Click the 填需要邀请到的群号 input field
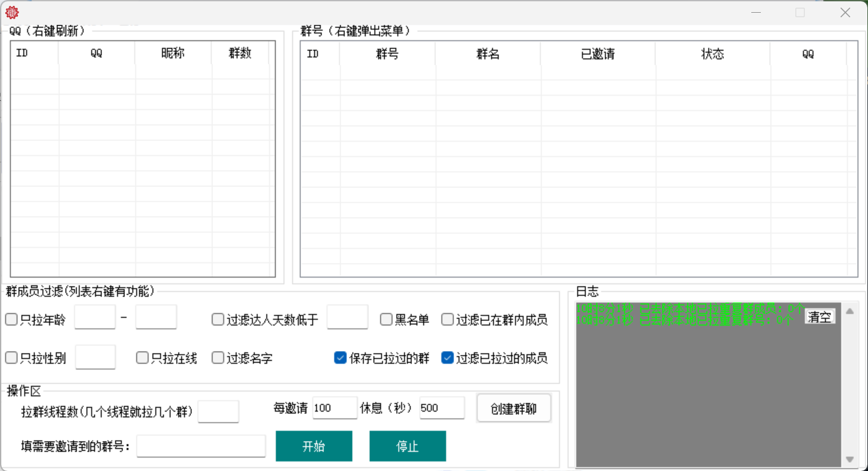The width and height of the screenshot is (868, 471). [200, 445]
